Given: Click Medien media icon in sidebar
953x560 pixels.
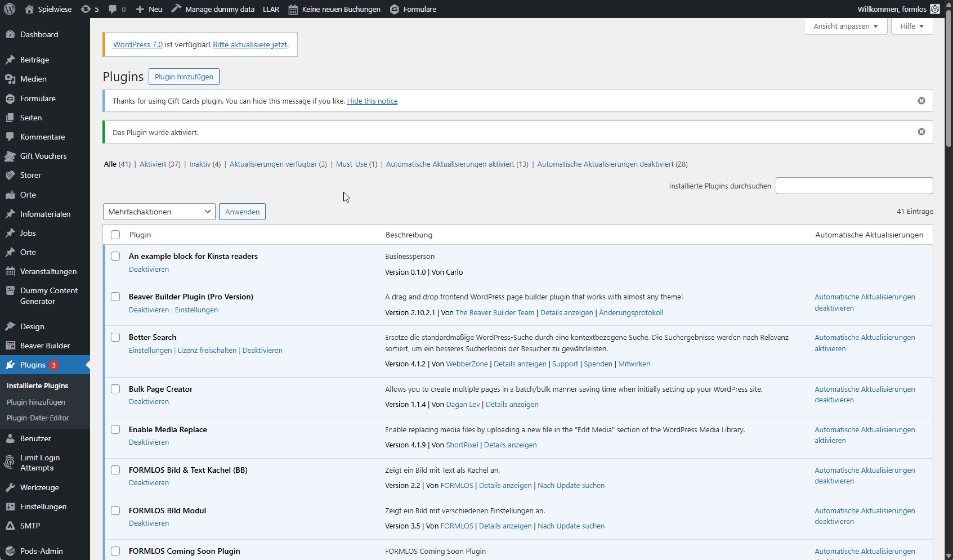Looking at the screenshot, I should pyautogui.click(x=10, y=79).
